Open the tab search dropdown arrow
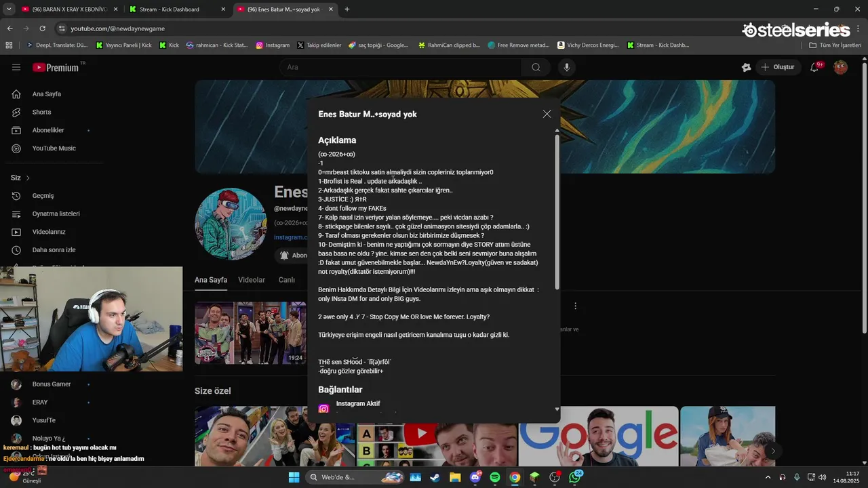 pyautogui.click(x=9, y=9)
